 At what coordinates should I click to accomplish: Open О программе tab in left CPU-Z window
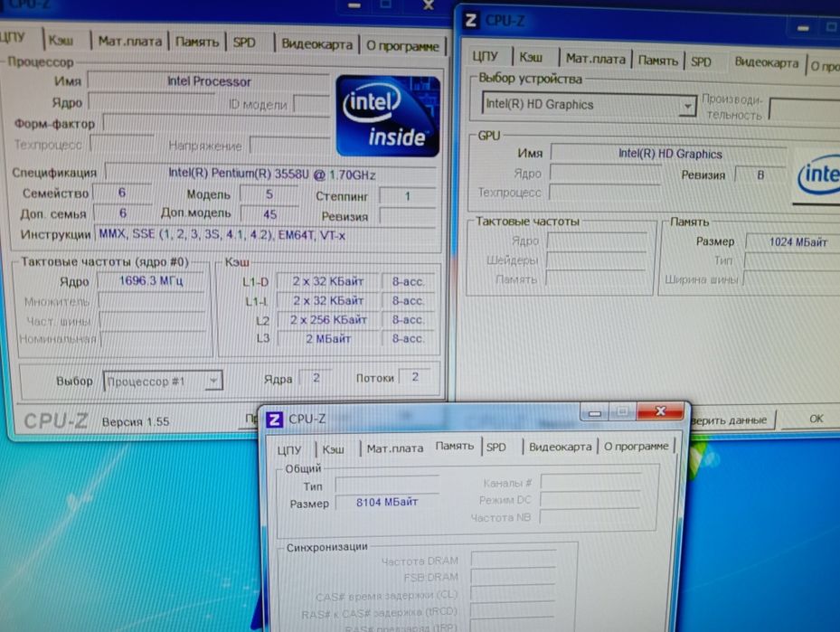402,46
